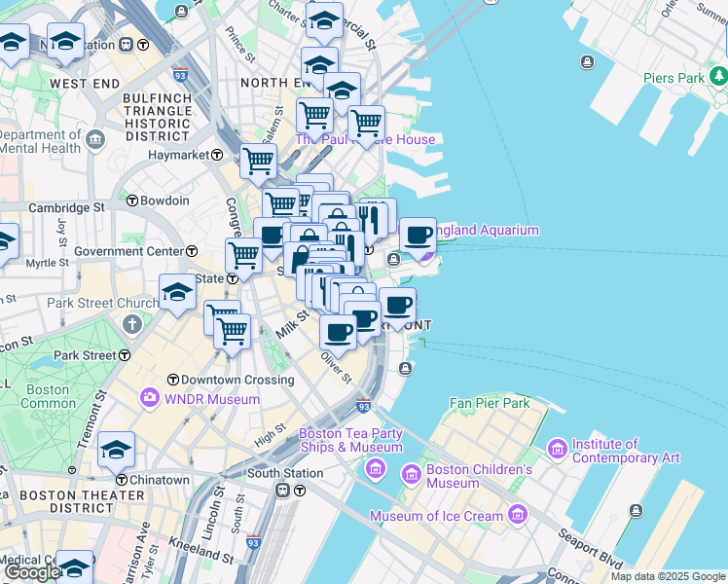Click the ferry icon left of Piers Park
This screenshot has width=728, height=584.
click(x=587, y=61)
